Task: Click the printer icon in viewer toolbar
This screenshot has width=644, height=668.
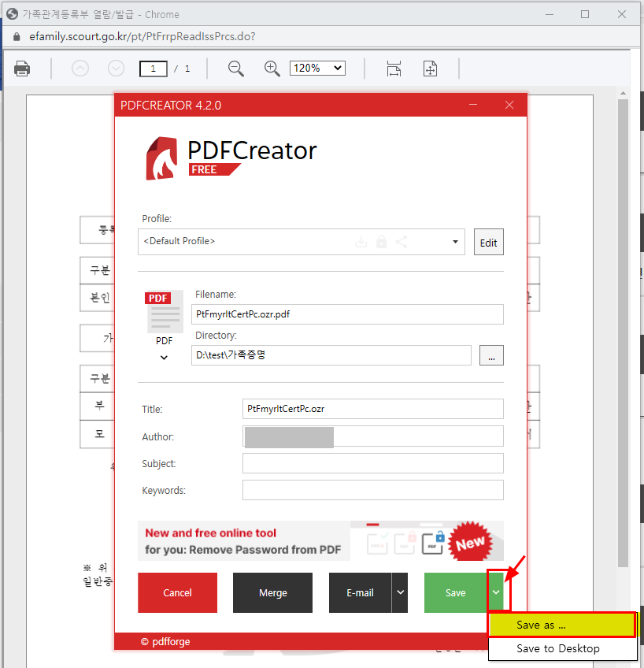Action: point(22,69)
